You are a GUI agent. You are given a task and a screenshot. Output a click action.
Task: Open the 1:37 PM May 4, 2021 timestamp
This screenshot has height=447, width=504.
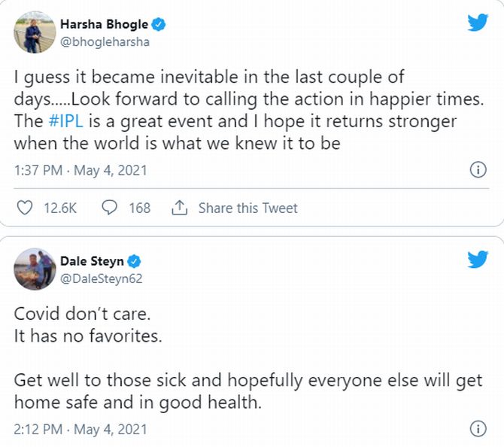click(x=80, y=171)
